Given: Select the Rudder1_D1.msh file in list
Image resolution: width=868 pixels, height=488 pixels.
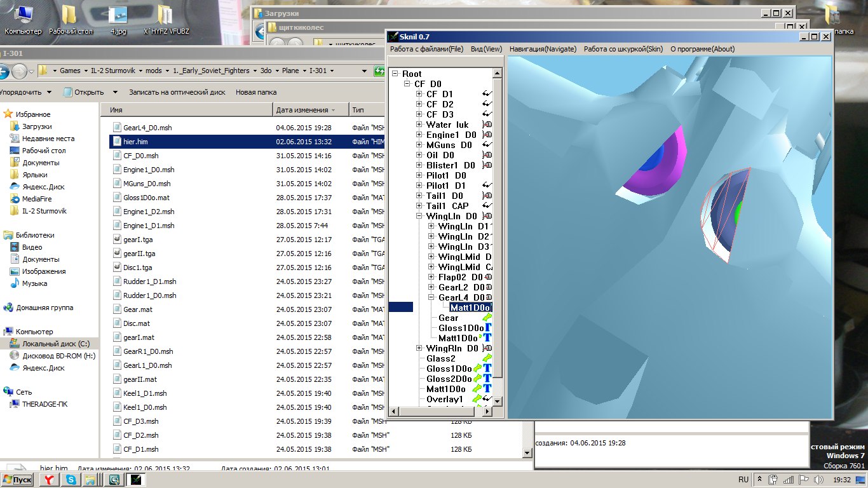Looking at the screenshot, I should click(149, 281).
